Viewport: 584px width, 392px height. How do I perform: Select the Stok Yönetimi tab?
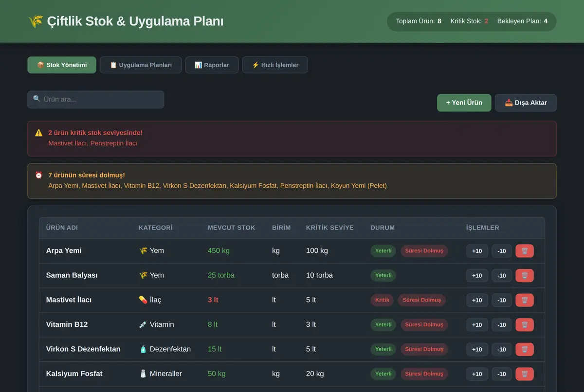pyautogui.click(x=62, y=65)
